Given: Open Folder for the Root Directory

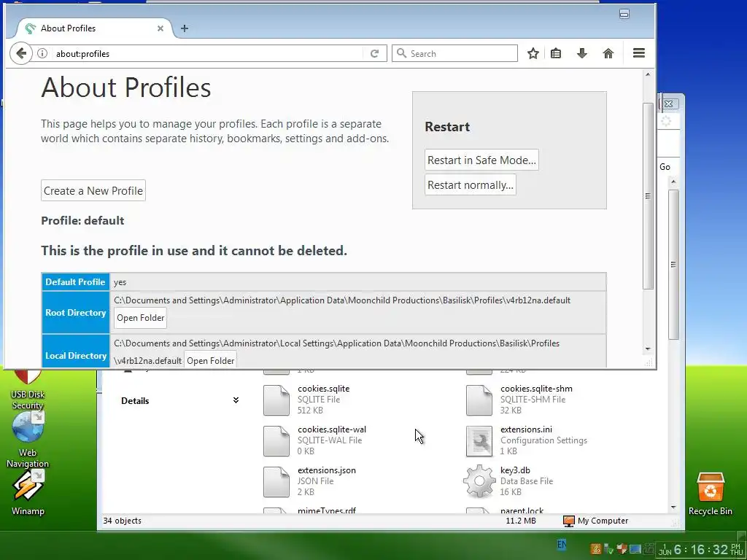Looking at the screenshot, I should pyautogui.click(x=141, y=318).
